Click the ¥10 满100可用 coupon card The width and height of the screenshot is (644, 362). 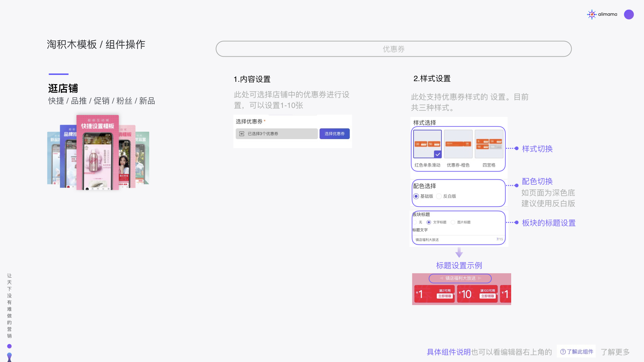[x=477, y=294]
